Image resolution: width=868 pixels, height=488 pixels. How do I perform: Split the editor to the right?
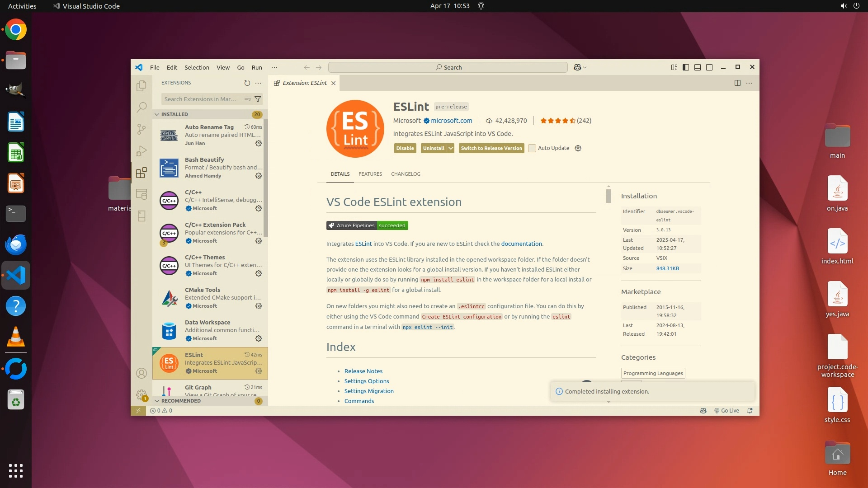click(x=737, y=83)
